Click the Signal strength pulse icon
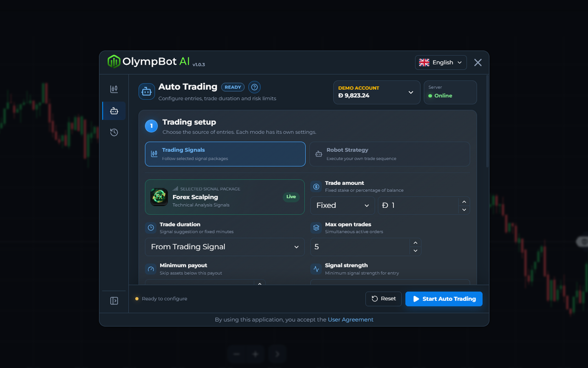 (x=316, y=269)
